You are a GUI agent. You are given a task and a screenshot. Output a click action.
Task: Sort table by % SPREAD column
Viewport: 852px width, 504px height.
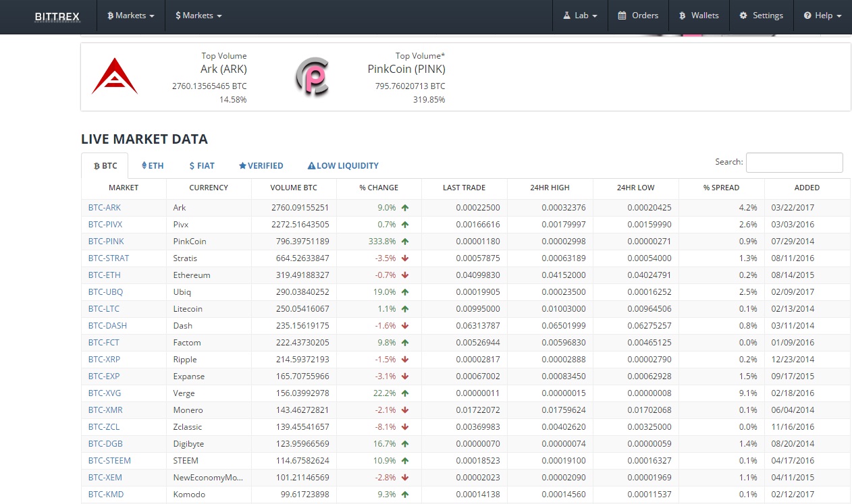[721, 188]
